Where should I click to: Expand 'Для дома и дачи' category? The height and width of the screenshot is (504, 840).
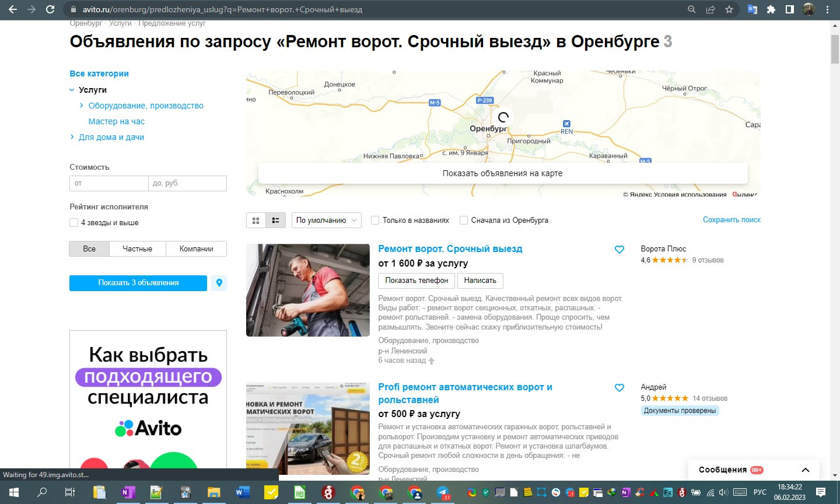[72, 137]
